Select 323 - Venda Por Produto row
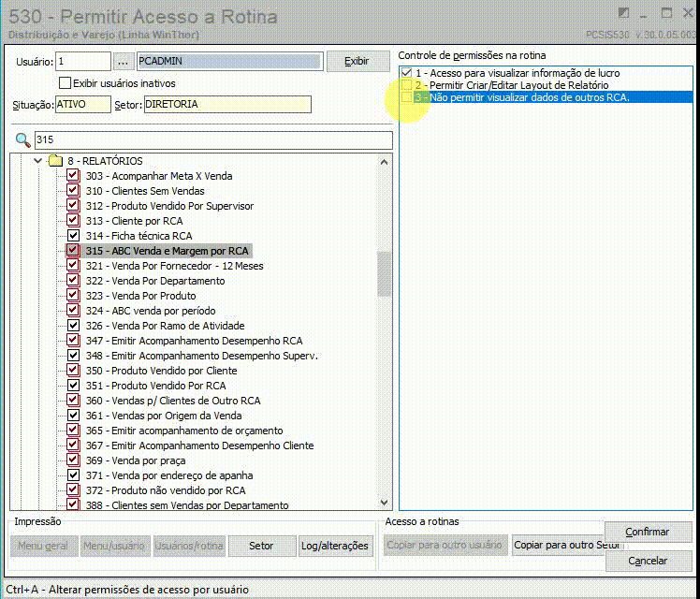Screen dimensions: 700x599 tap(140, 296)
